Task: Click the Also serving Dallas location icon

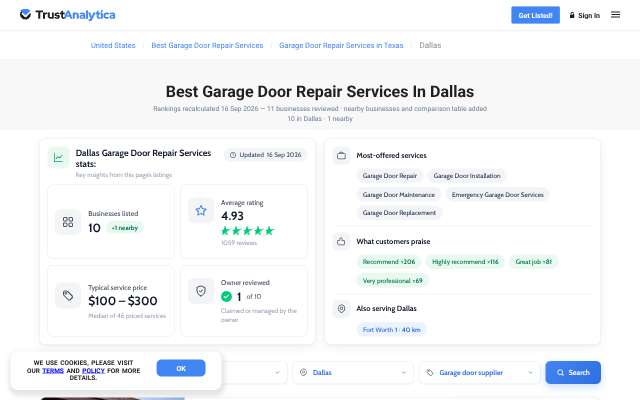Action: point(341,309)
